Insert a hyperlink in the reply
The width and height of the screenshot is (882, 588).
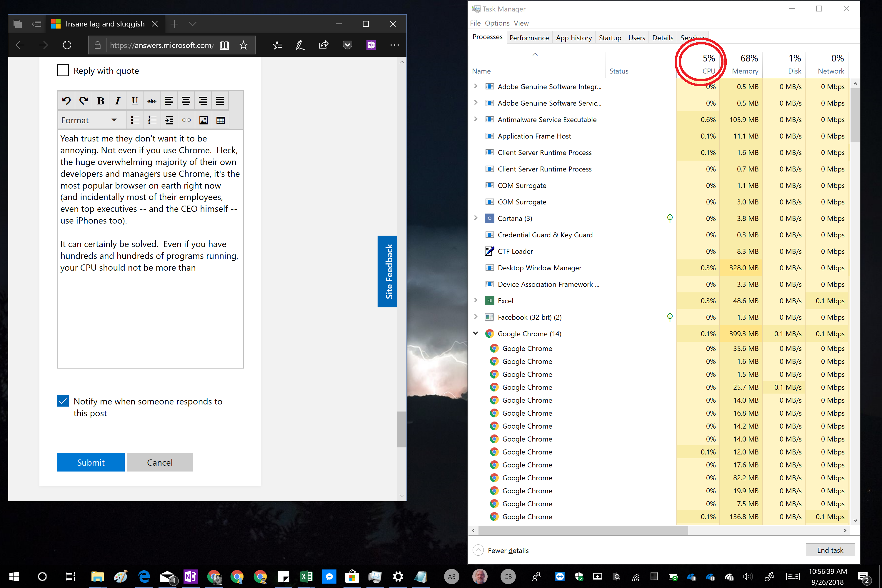click(x=186, y=120)
